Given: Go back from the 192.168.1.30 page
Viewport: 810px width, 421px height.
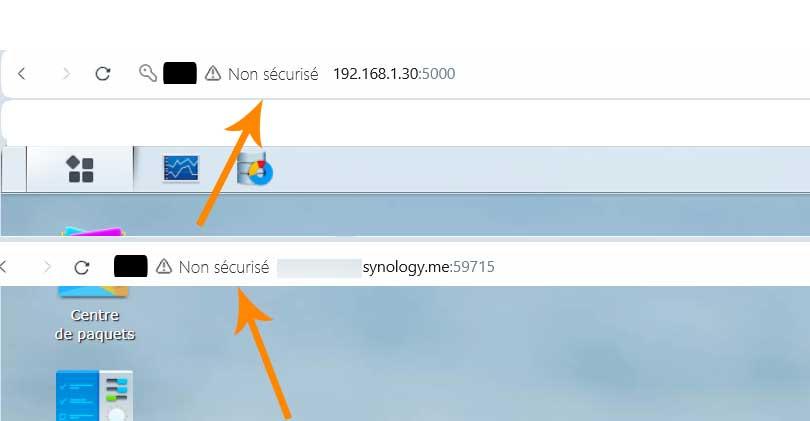Looking at the screenshot, I should [21, 73].
